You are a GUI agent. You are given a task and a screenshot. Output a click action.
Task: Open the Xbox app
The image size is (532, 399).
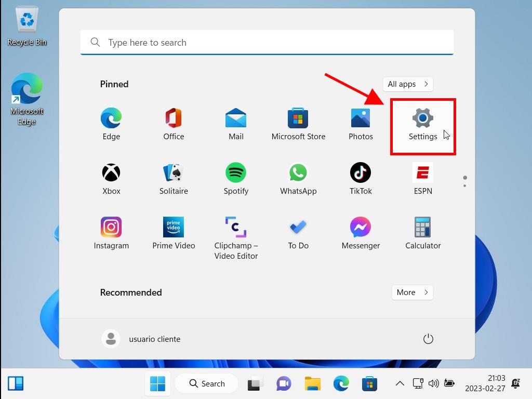(x=111, y=178)
